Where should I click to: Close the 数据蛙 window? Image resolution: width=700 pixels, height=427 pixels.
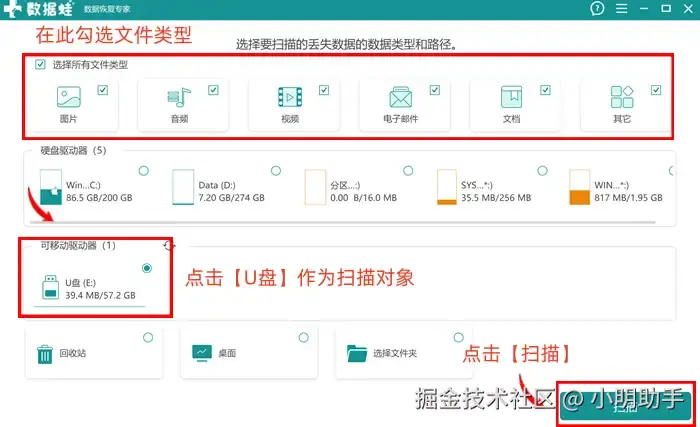click(688, 8)
